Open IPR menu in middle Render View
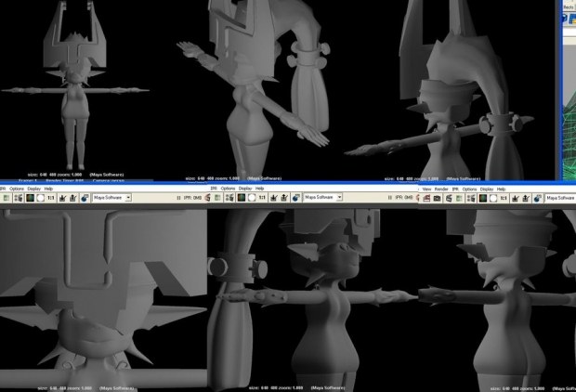Viewport: 576px width, 392px height. click(214, 189)
